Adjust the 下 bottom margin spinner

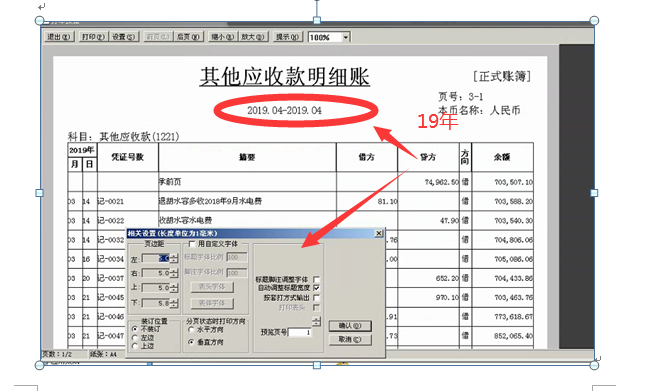[174, 303]
